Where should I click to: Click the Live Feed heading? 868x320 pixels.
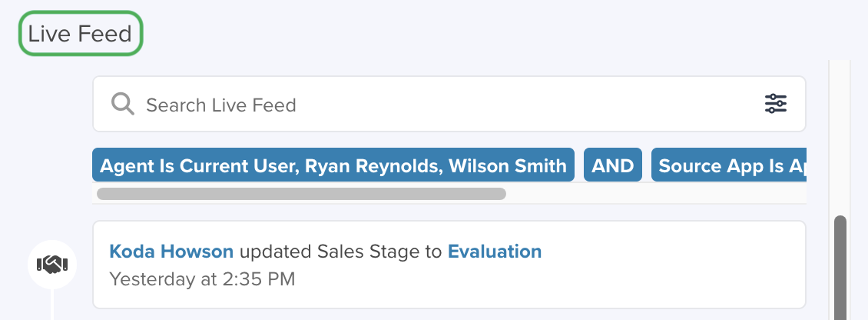click(80, 34)
